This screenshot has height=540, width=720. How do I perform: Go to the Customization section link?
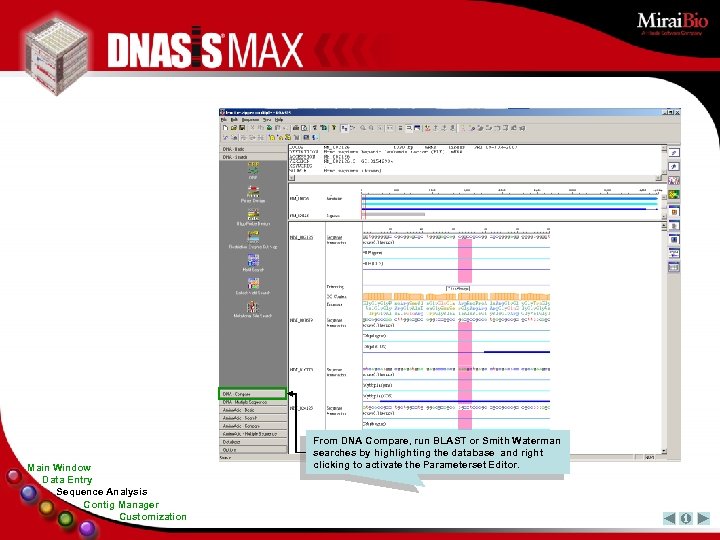coord(153,517)
